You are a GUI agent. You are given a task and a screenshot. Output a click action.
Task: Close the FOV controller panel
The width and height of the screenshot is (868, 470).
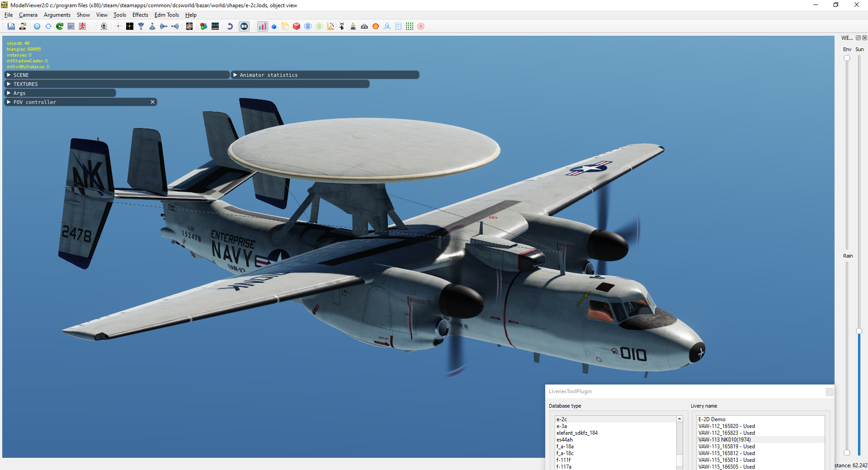click(153, 102)
